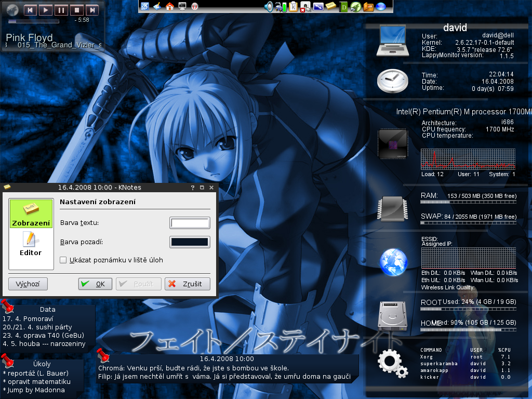Click note line '20./21. 4. sushi párty'

(37, 327)
